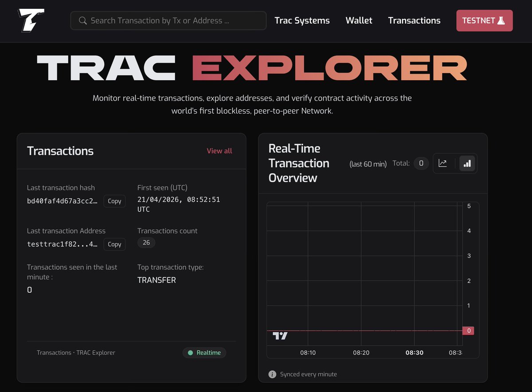Switch to bar chart view
The width and height of the screenshot is (532, 392).
coord(467,163)
